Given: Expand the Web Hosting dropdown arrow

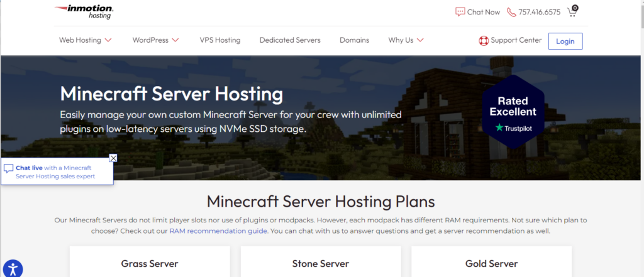Looking at the screenshot, I should (108, 40).
